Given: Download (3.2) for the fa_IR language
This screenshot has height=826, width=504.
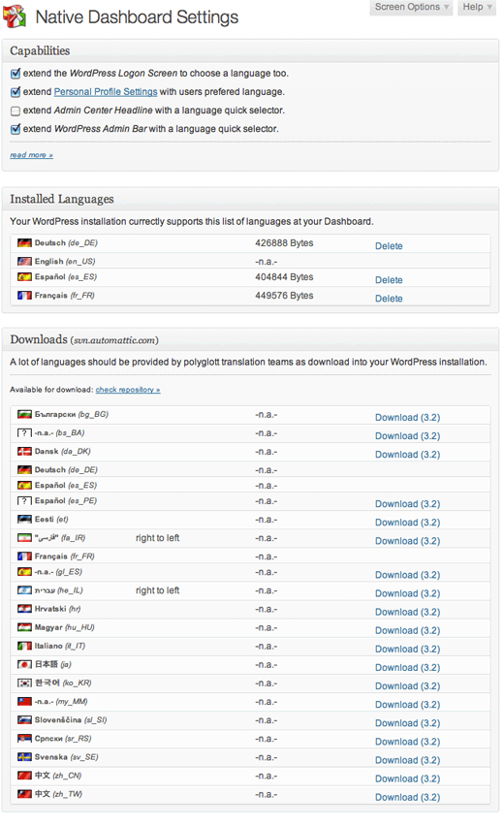Looking at the screenshot, I should point(408,541).
